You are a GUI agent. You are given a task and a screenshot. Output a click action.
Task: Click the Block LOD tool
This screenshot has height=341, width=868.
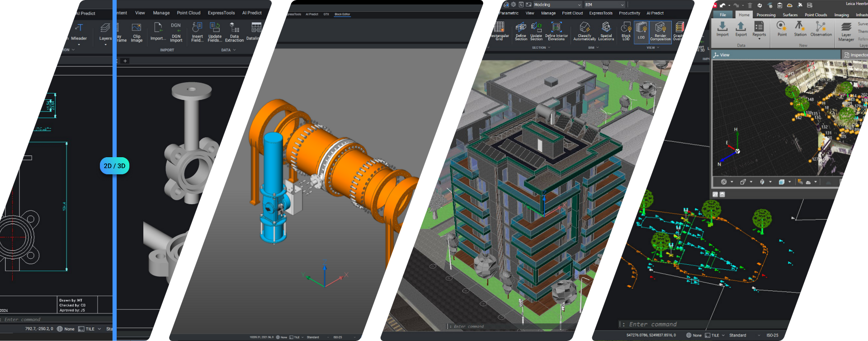(x=626, y=31)
